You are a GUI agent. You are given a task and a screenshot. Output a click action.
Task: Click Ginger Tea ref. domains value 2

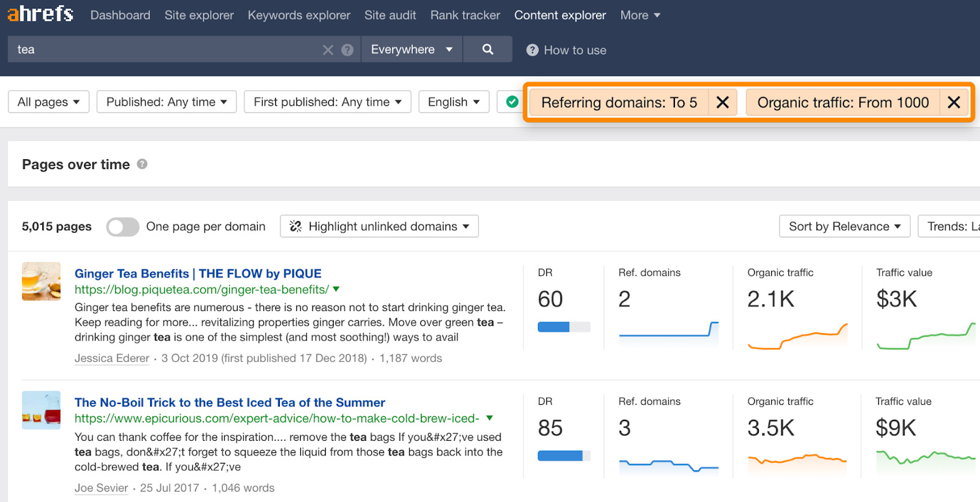pos(624,299)
